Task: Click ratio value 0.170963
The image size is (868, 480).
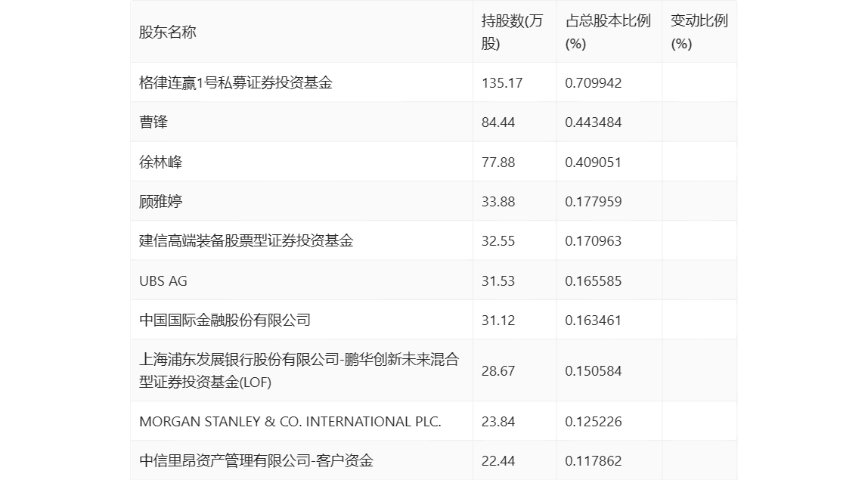Action: pos(594,241)
